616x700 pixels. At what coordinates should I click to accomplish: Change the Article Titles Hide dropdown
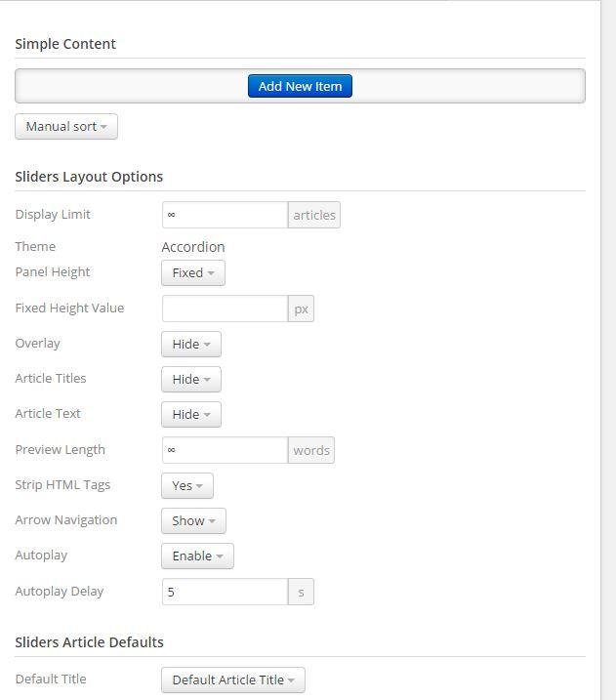click(191, 380)
